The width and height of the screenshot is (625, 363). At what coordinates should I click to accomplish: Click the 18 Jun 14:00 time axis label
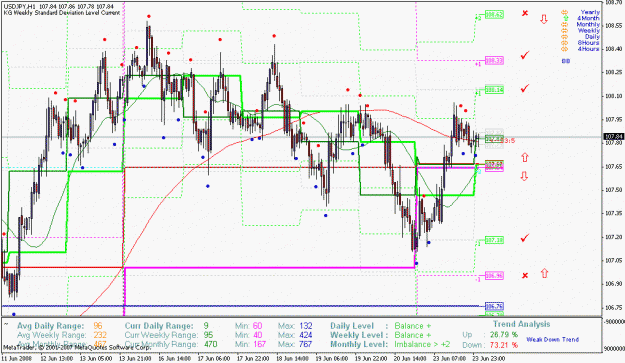pyautogui.click(x=293, y=359)
